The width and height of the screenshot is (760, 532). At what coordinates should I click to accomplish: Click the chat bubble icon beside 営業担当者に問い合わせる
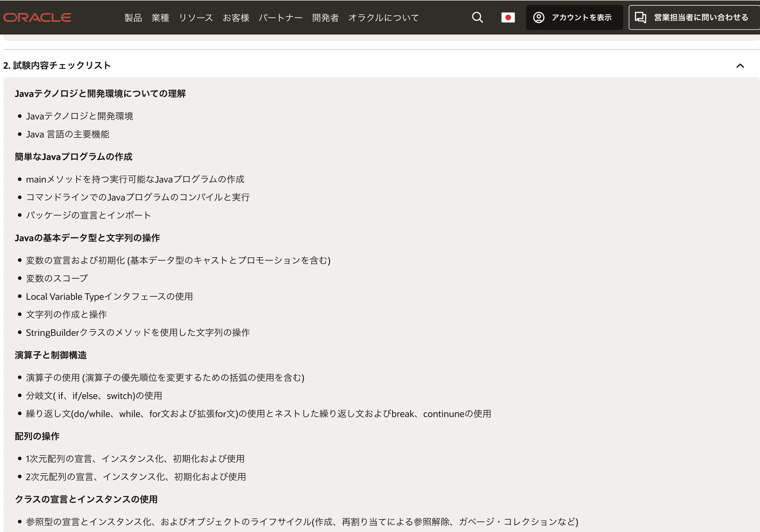[x=641, y=17]
